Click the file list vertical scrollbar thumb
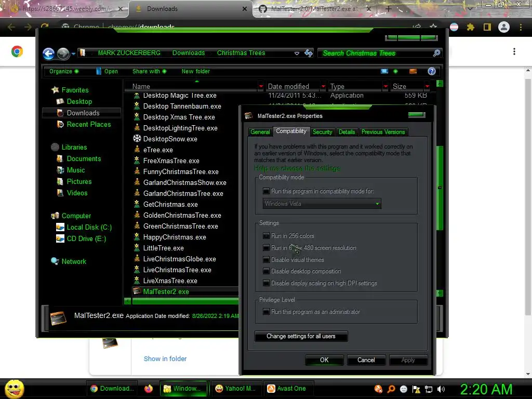The height and width of the screenshot is (399, 532). (x=440, y=188)
